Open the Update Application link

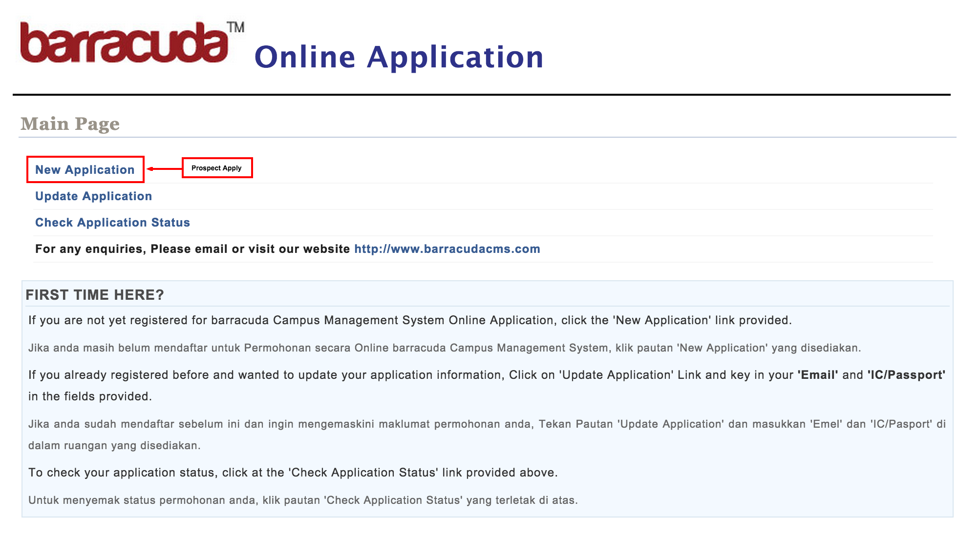(93, 196)
